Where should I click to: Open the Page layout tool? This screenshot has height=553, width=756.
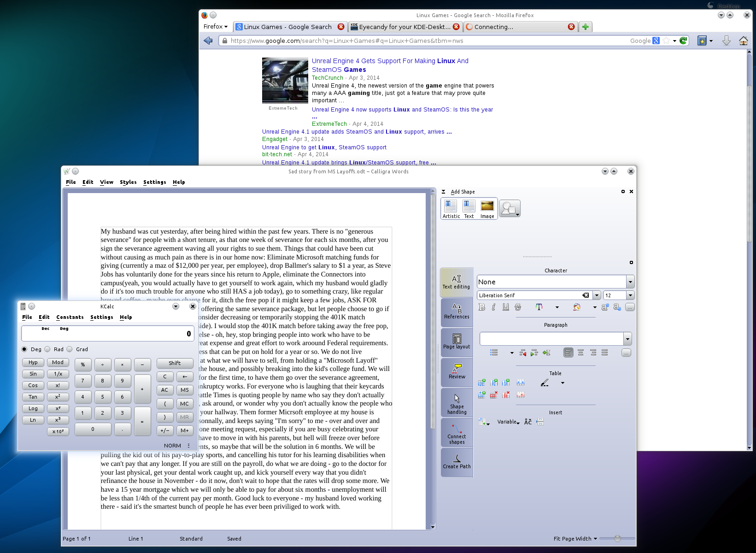coord(457,342)
